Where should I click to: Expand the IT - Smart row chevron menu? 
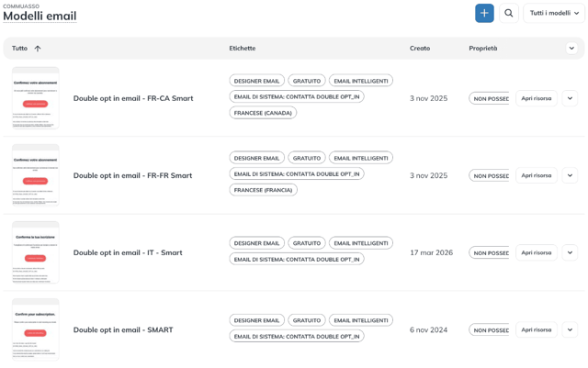coord(570,253)
